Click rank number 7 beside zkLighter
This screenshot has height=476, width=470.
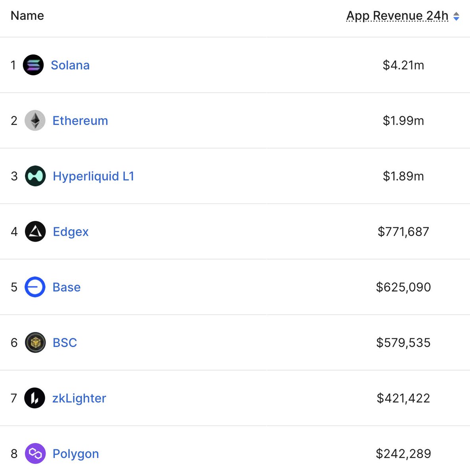pyautogui.click(x=14, y=398)
